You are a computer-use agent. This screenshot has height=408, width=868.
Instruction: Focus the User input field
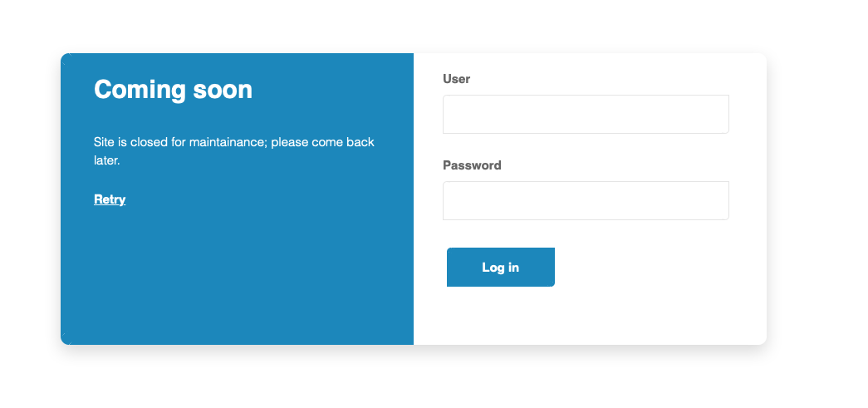click(586, 114)
